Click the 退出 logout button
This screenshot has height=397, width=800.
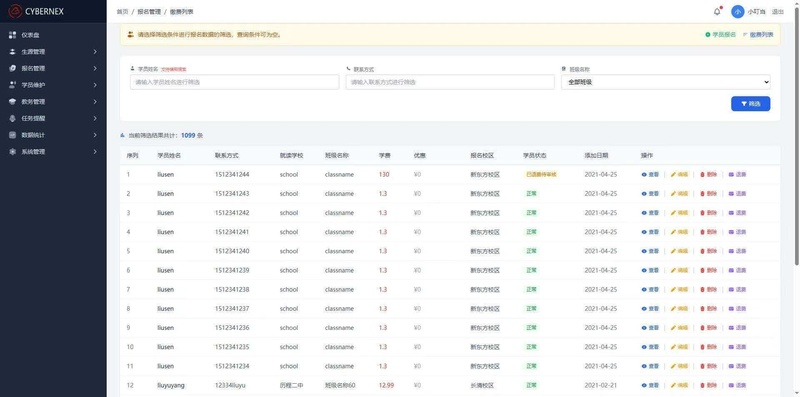point(778,12)
